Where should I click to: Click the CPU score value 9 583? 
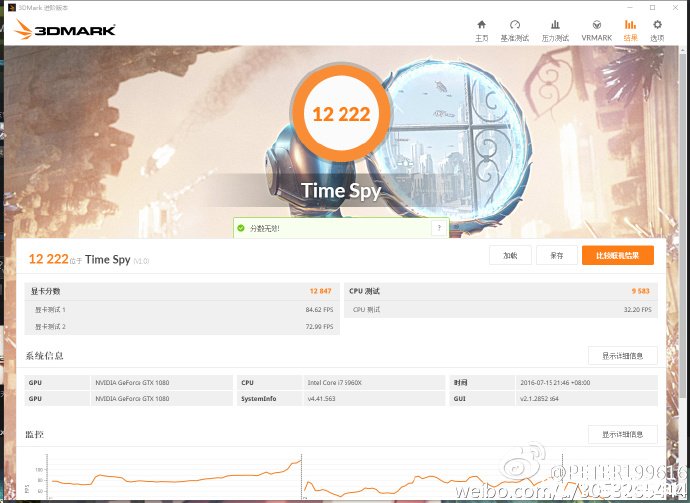coord(641,291)
